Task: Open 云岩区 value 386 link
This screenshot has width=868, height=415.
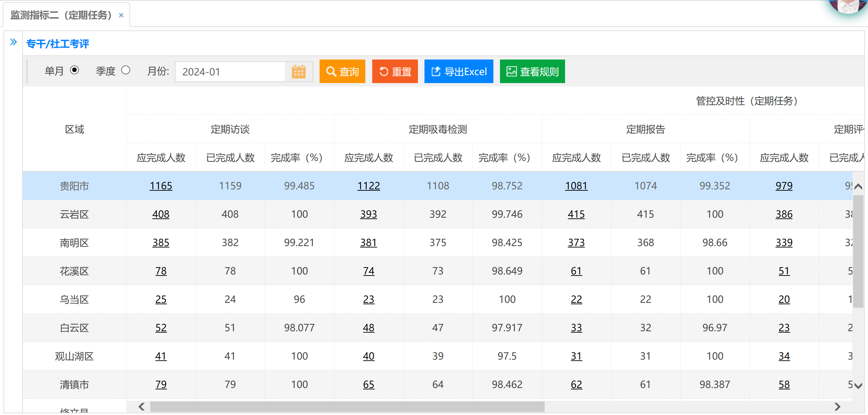Action: point(784,214)
